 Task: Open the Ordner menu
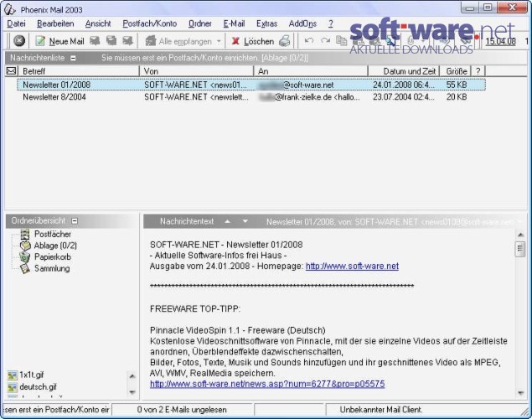tap(200, 23)
